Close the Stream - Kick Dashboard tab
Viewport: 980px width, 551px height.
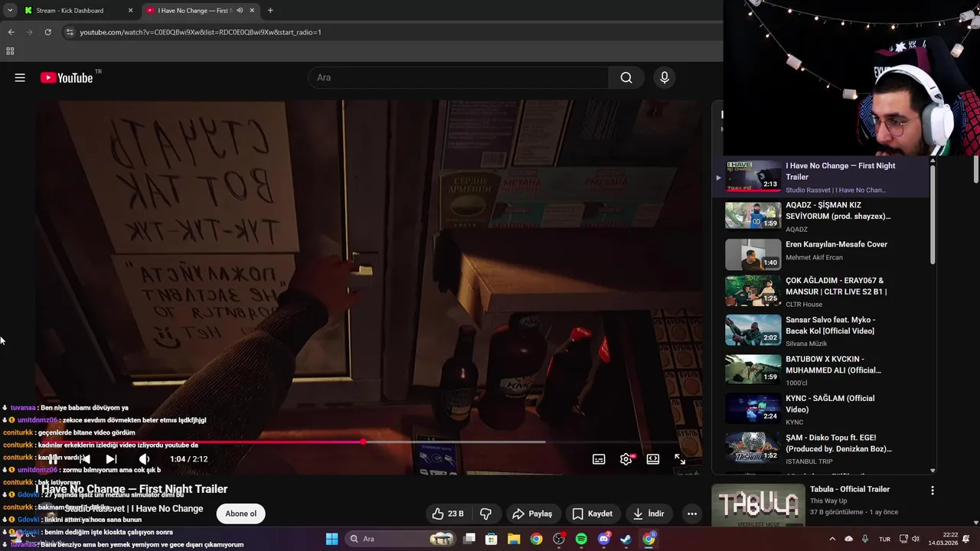130,11
